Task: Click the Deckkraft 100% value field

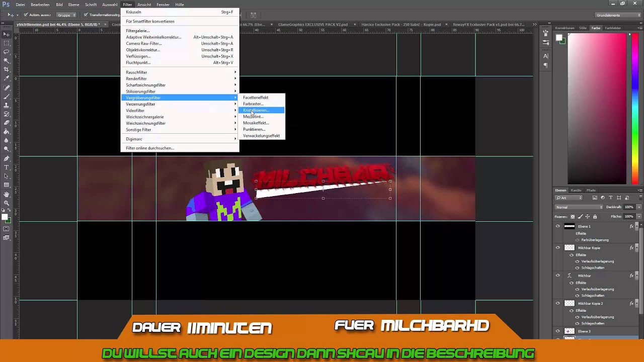Action: [629, 207]
